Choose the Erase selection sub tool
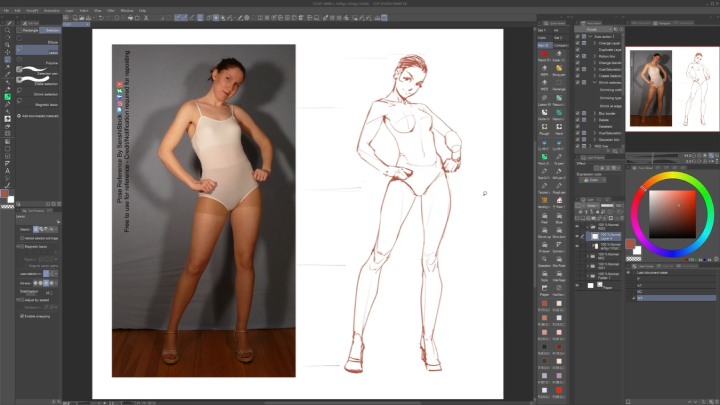The width and height of the screenshot is (720, 405). [37, 81]
